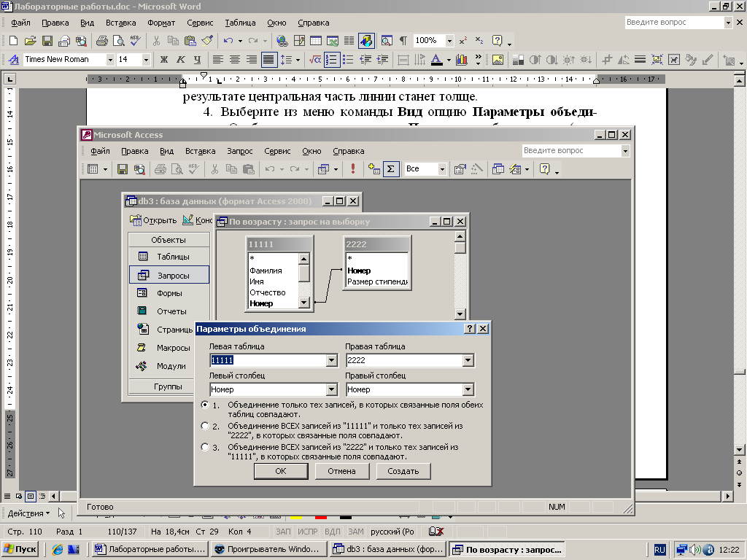Click Размер стипендии field in table 2222
Image resolution: width=747 pixels, height=560 pixels.
coord(377,281)
